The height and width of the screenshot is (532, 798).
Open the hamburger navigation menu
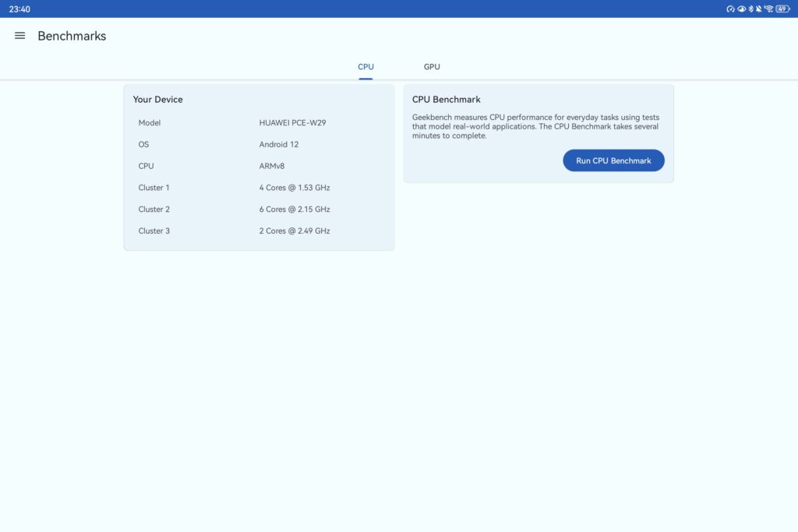coord(20,36)
